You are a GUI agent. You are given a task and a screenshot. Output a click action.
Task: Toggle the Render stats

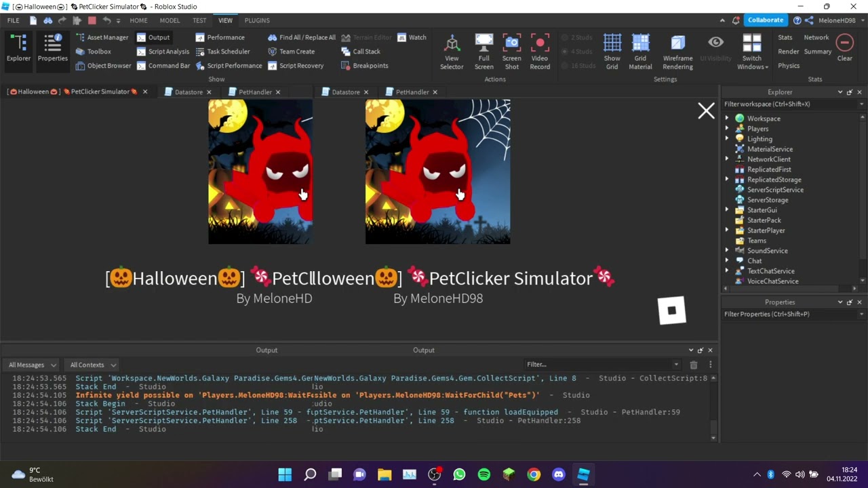pos(789,52)
